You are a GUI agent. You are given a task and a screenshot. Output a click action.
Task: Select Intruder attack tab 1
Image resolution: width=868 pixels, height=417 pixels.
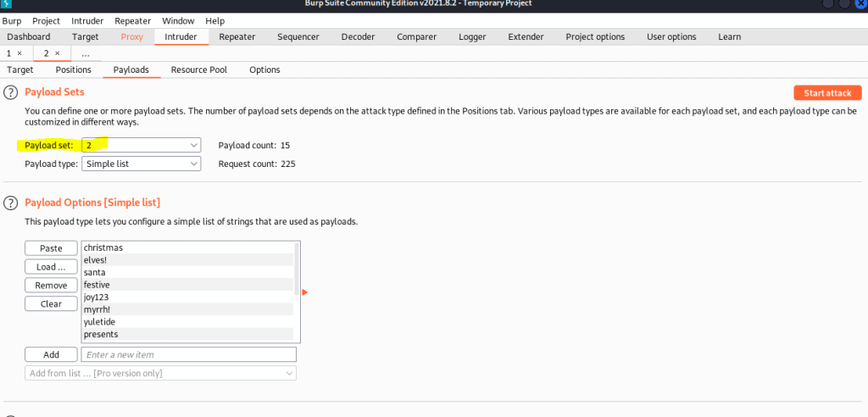pyautogui.click(x=9, y=53)
